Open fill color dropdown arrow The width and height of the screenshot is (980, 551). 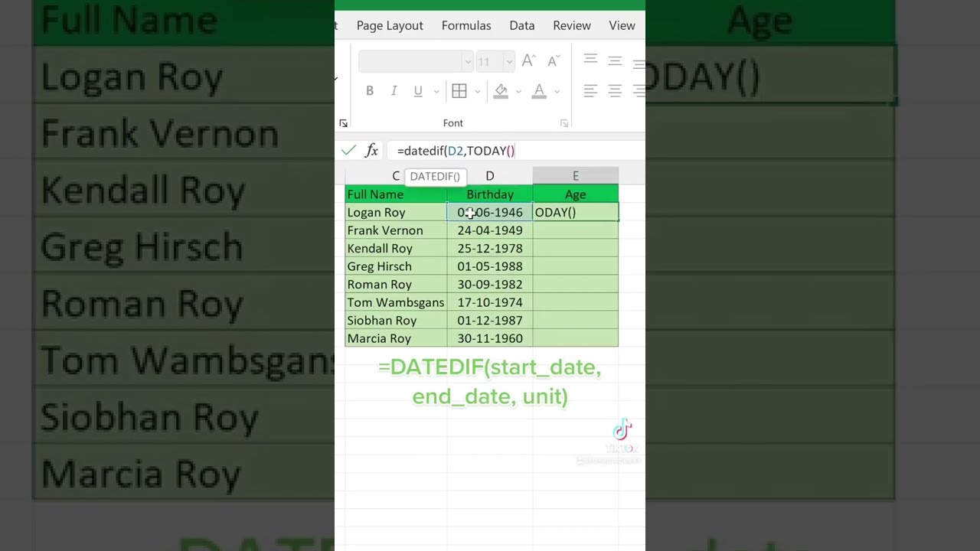(518, 92)
